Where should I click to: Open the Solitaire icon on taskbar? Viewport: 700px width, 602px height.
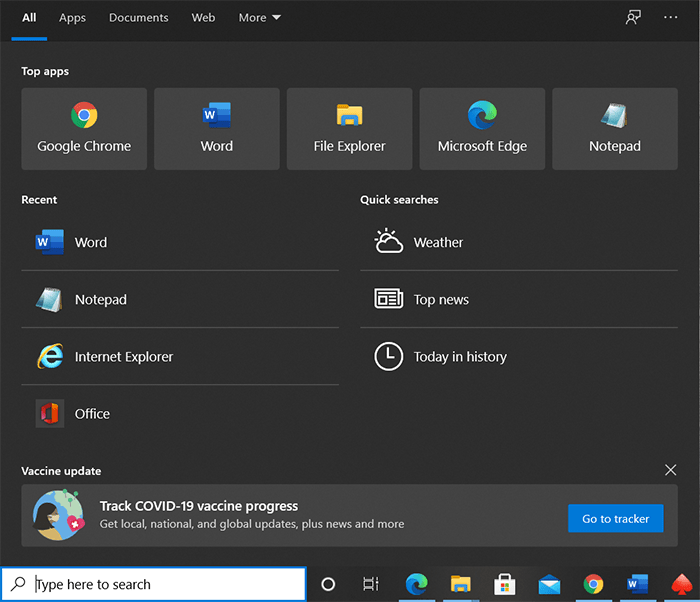pos(682,585)
